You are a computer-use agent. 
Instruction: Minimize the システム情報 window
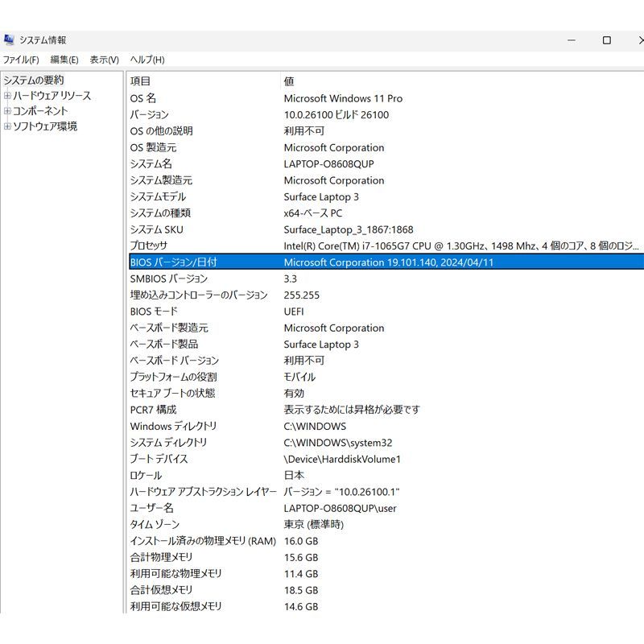click(x=572, y=40)
